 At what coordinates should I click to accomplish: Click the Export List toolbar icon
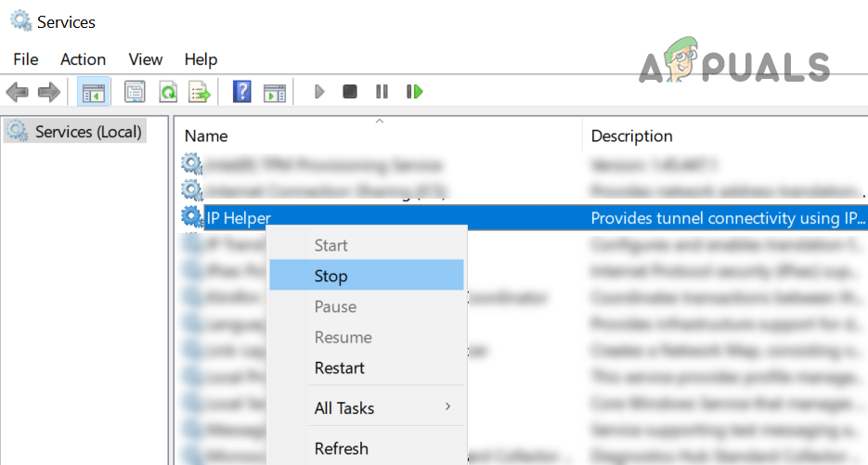(x=200, y=92)
